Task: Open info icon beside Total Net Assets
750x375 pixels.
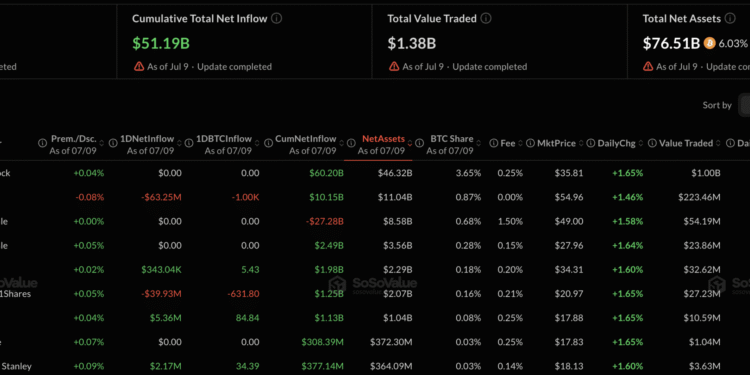Action: coord(730,19)
